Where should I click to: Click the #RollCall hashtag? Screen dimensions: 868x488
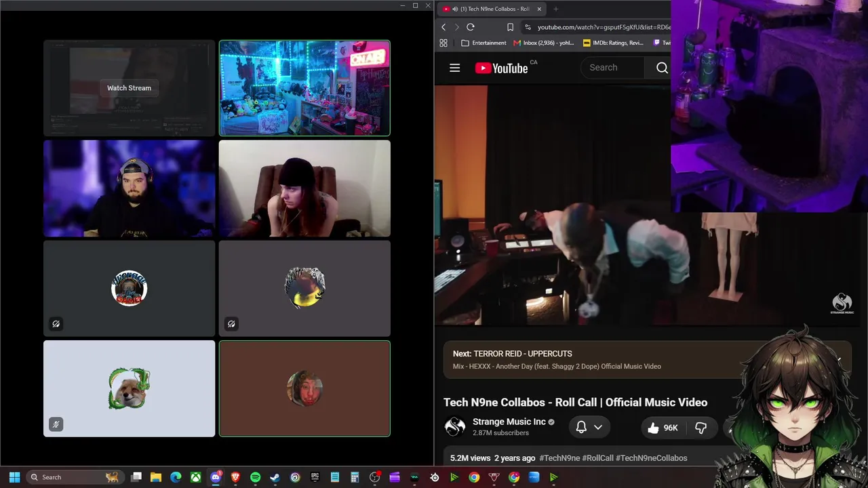point(597,458)
